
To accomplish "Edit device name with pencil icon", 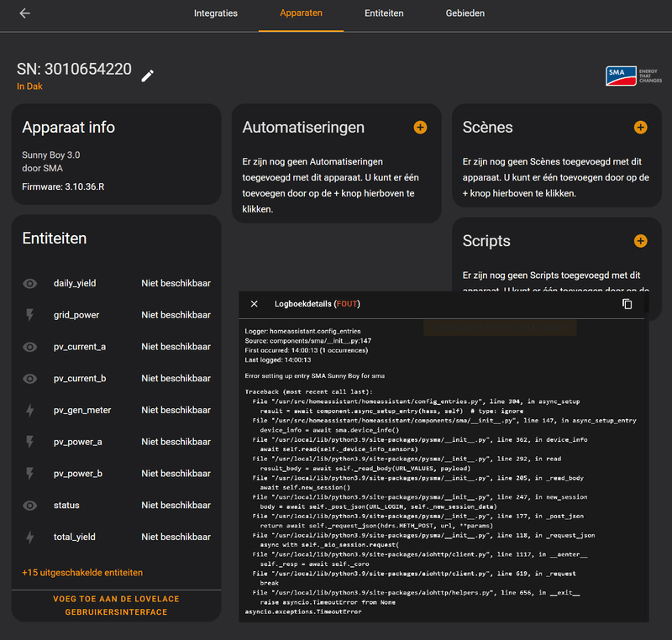I will point(148,76).
